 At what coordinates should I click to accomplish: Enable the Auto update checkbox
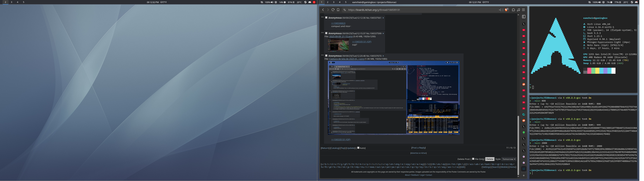click(x=358, y=148)
